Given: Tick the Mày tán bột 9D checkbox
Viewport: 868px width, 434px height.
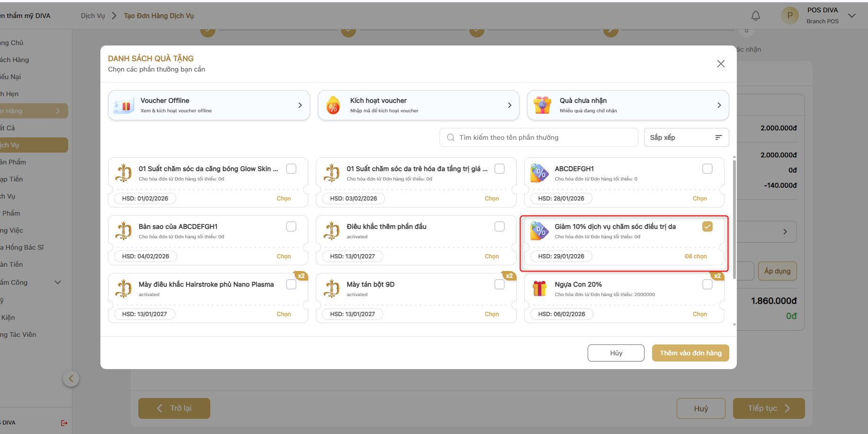Looking at the screenshot, I should 499,284.
